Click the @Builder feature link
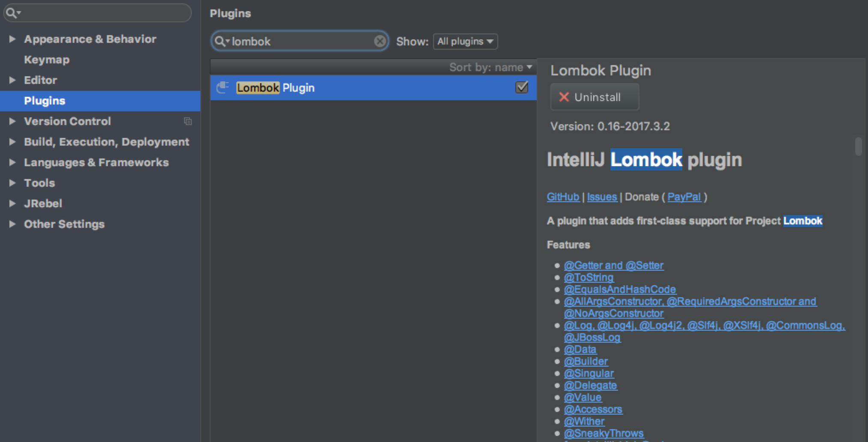 (586, 361)
